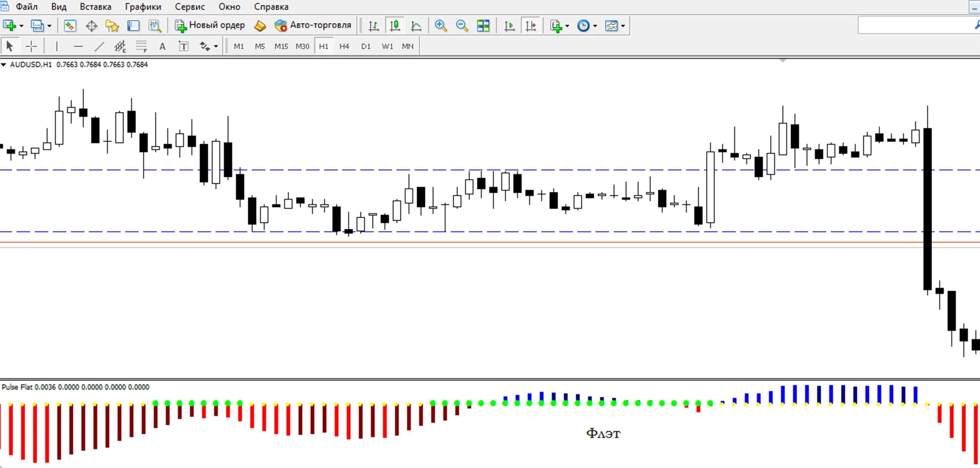
Task: Launch MetaEditor via yellow book icon
Action: point(260,26)
